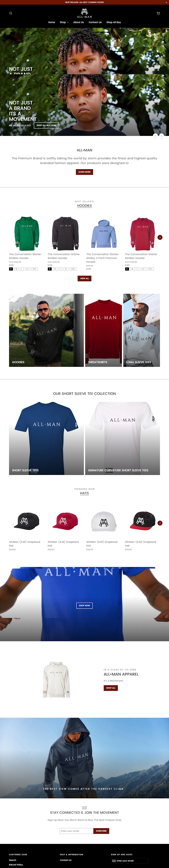This screenshot has height=868, width=169.
Task: Click Shop All-Boy Now hero button
Action: (46, 125)
